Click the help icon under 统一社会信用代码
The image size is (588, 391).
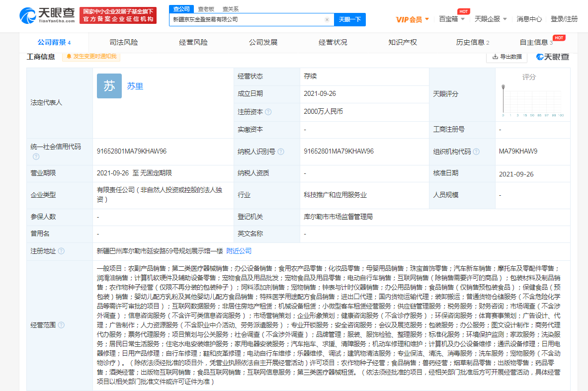tap(36, 156)
